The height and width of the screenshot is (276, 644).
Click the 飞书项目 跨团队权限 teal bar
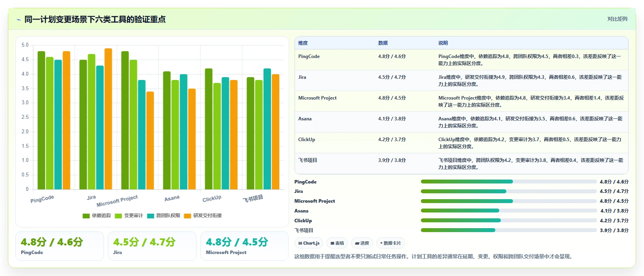[267, 129]
